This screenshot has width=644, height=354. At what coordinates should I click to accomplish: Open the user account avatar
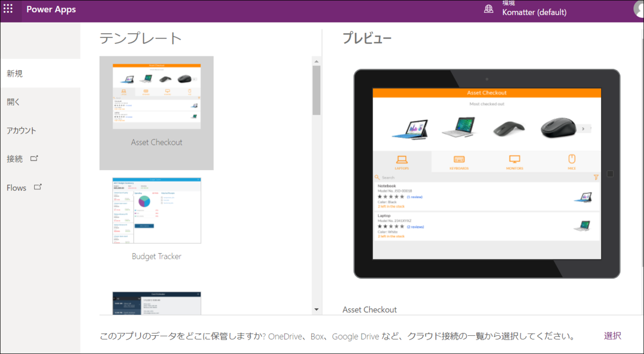point(639,9)
